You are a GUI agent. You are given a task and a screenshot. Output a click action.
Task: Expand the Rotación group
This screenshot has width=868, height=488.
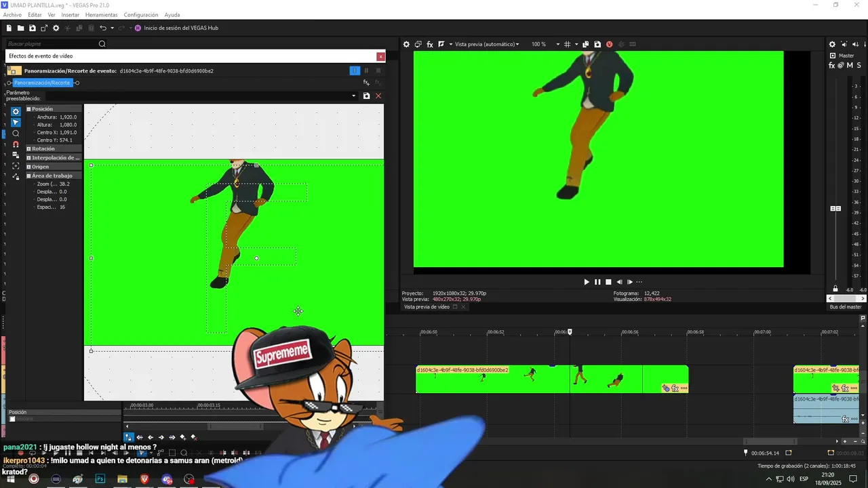click(x=28, y=149)
